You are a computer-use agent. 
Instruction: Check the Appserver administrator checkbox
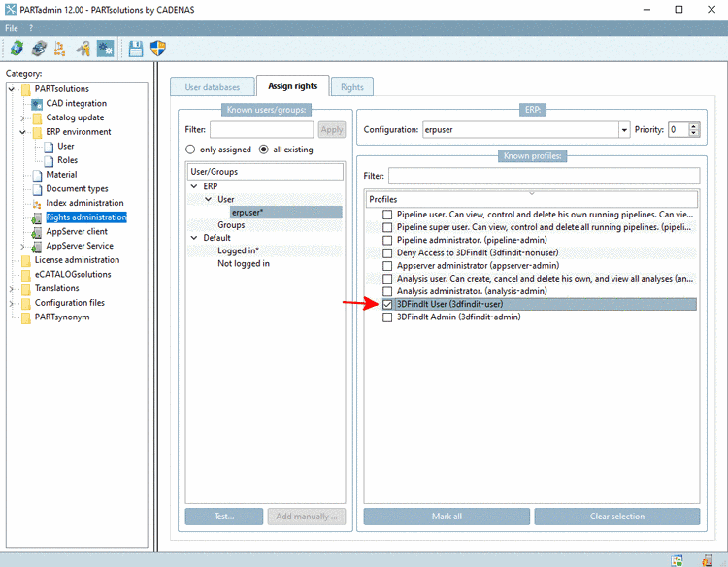pos(387,266)
